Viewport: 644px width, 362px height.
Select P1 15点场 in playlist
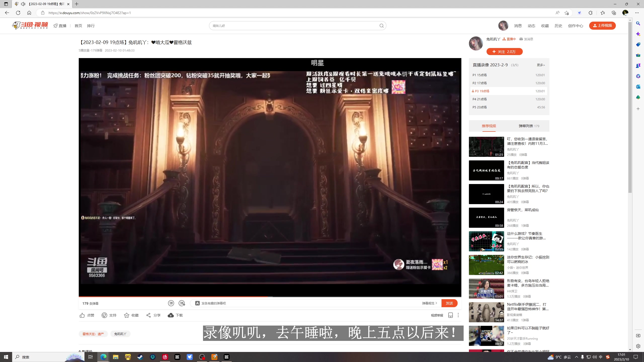point(509,75)
